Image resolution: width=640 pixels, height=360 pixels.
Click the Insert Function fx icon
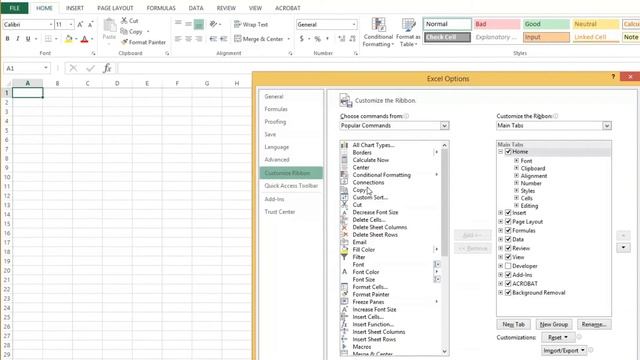point(107,68)
